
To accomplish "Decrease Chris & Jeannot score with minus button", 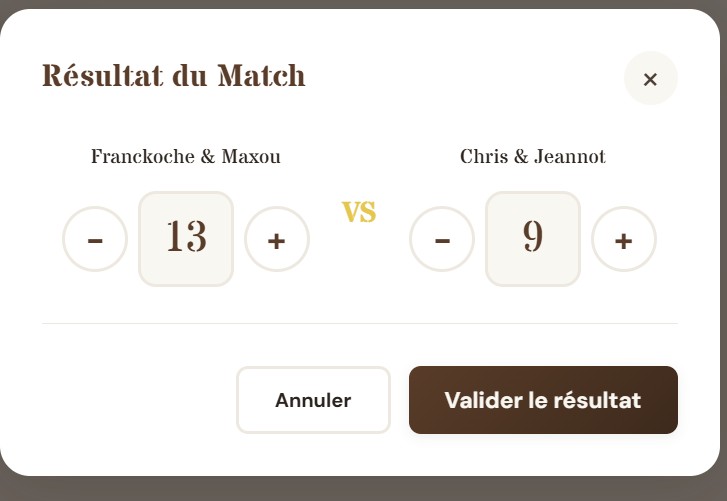I will click(442, 239).
